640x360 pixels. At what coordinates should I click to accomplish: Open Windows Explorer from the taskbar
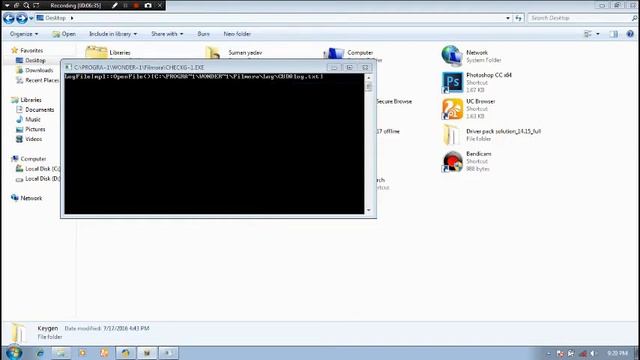(x=61, y=353)
